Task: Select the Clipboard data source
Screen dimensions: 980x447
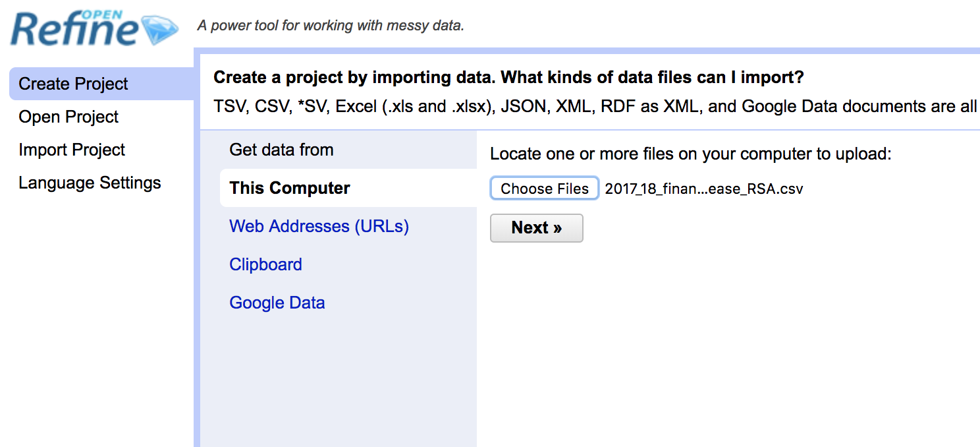Action: (x=265, y=264)
